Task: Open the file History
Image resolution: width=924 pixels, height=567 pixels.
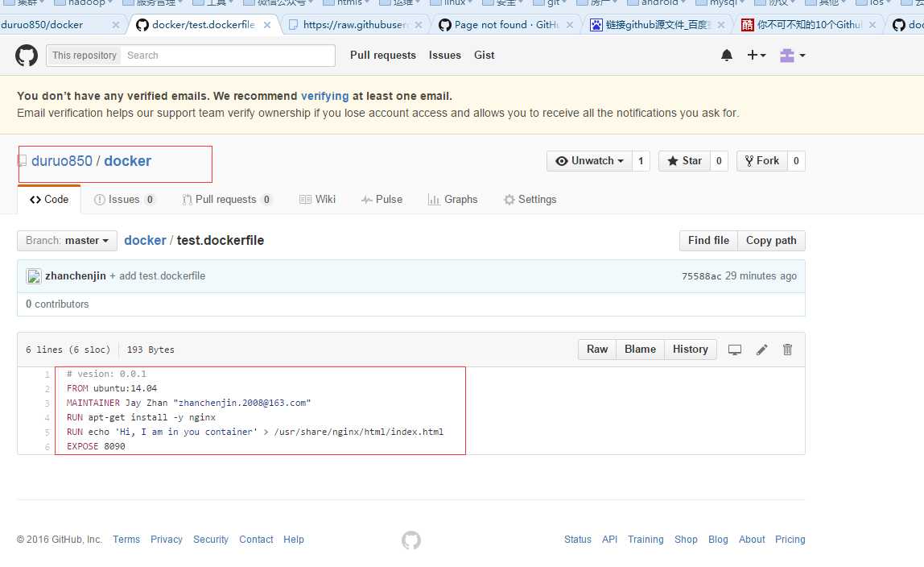Action: click(x=690, y=350)
